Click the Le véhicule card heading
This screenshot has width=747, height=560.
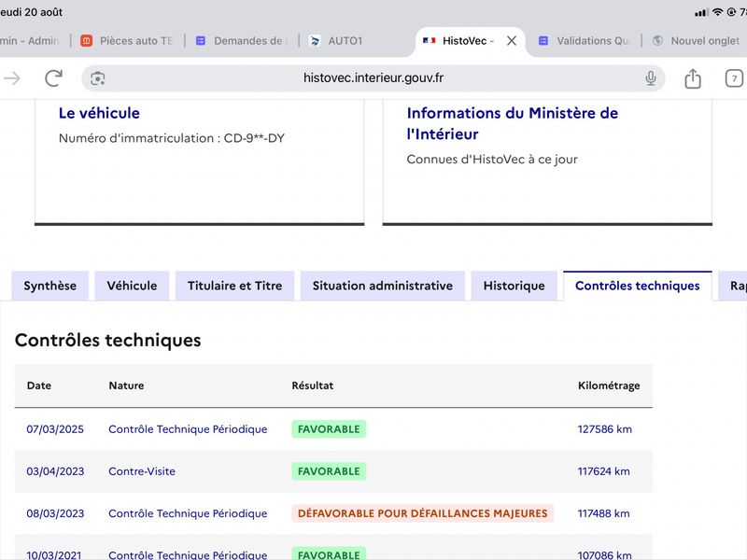(99, 113)
